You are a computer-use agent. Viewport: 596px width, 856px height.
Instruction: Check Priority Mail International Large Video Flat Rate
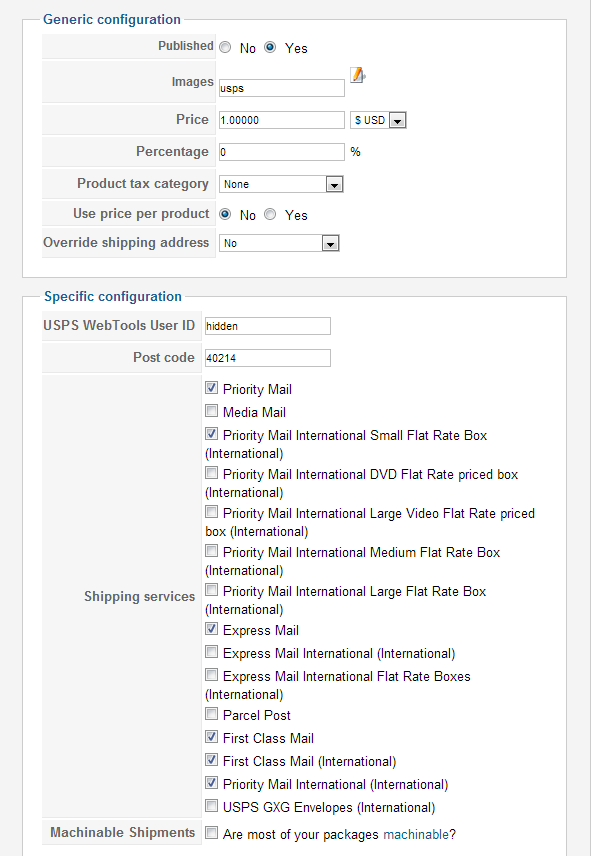point(211,512)
